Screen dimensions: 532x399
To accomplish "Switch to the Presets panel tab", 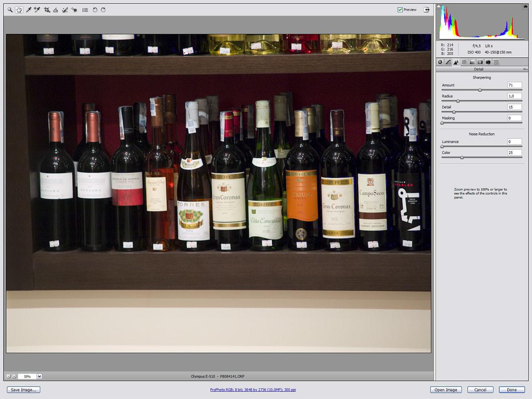I will coord(496,62).
